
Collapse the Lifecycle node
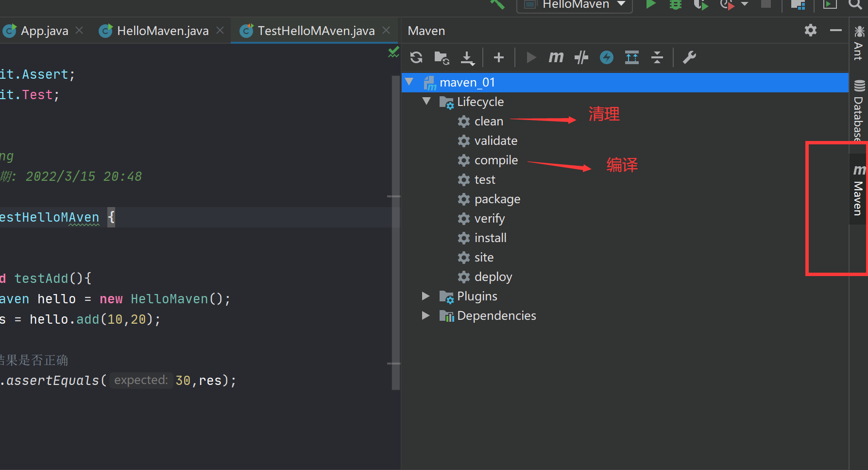(x=426, y=101)
